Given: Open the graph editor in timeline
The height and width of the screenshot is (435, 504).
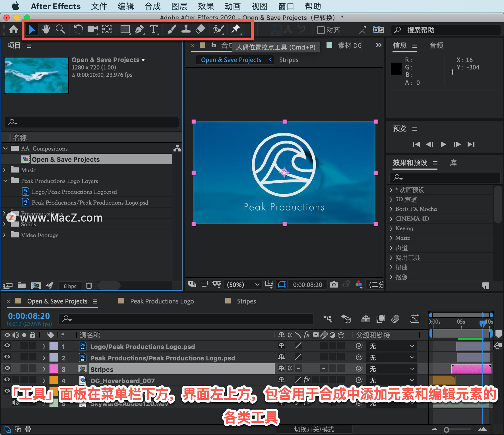Looking at the screenshot, I should 415,319.
